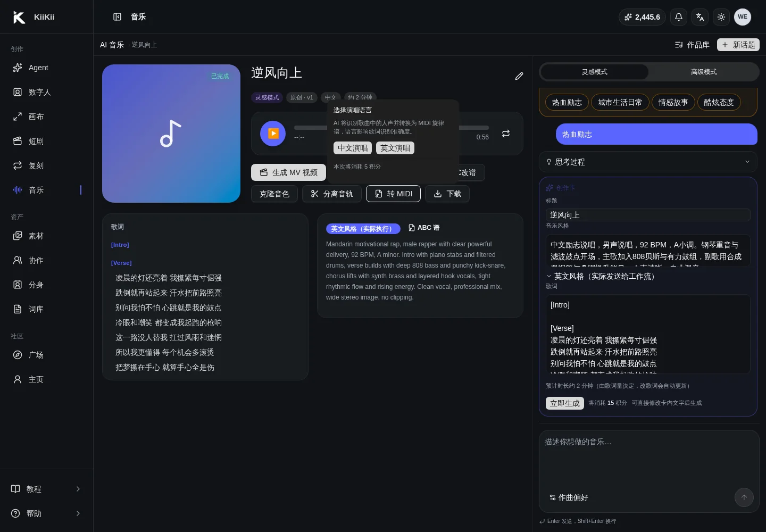Choose 英文演唱 language option
The width and height of the screenshot is (766, 532).
pyautogui.click(x=395, y=148)
